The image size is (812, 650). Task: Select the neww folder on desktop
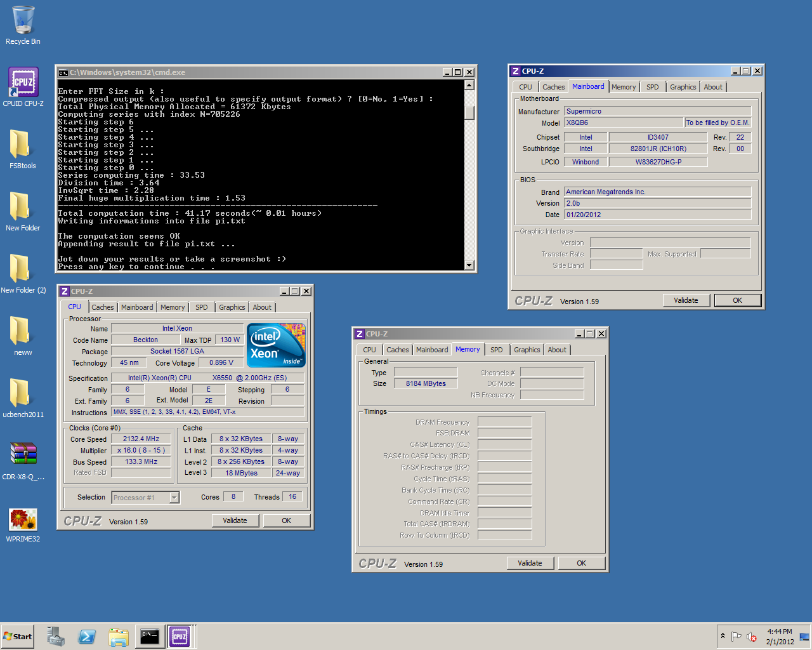[x=23, y=336]
